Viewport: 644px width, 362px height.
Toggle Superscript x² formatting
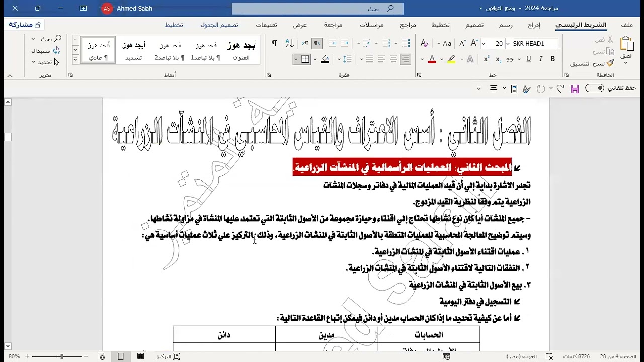tap(486, 59)
